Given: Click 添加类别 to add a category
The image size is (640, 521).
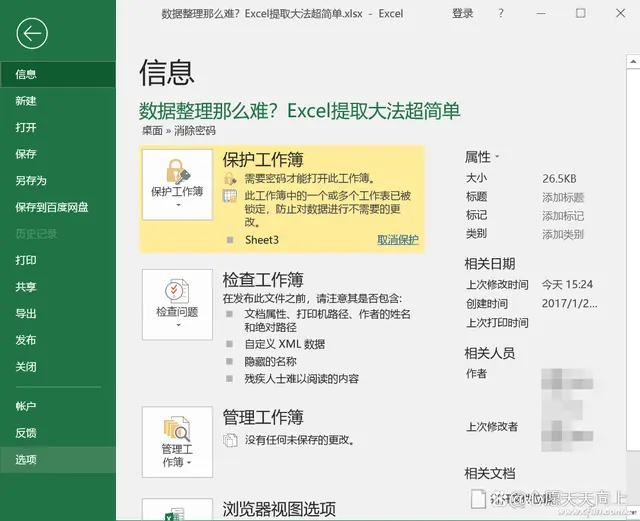Looking at the screenshot, I should (x=563, y=234).
